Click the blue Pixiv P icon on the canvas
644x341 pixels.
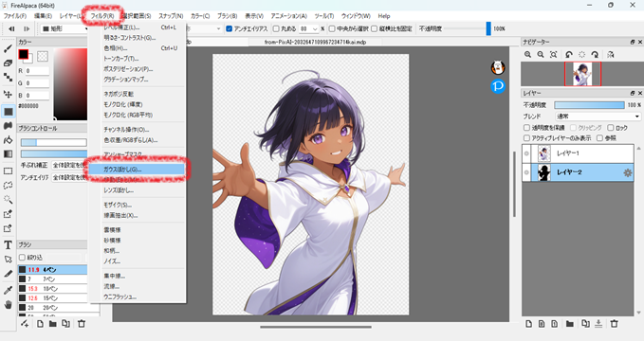[498, 86]
